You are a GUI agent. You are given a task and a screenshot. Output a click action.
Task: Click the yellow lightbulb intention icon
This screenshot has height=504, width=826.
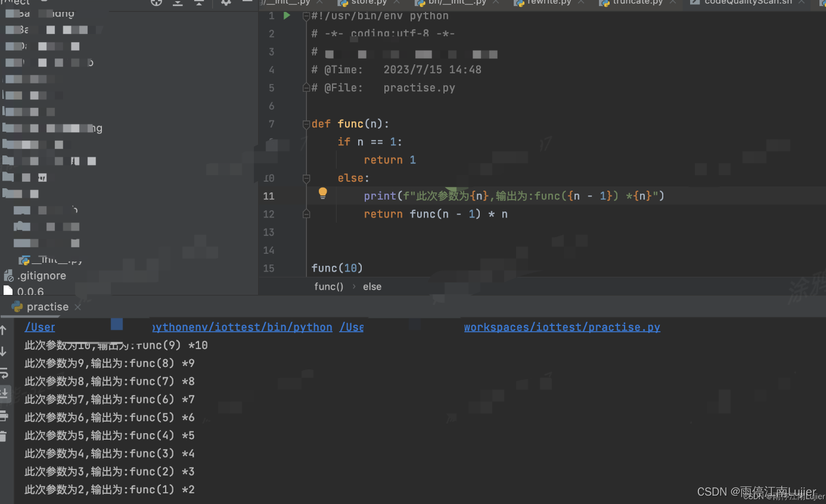(322, 192)
